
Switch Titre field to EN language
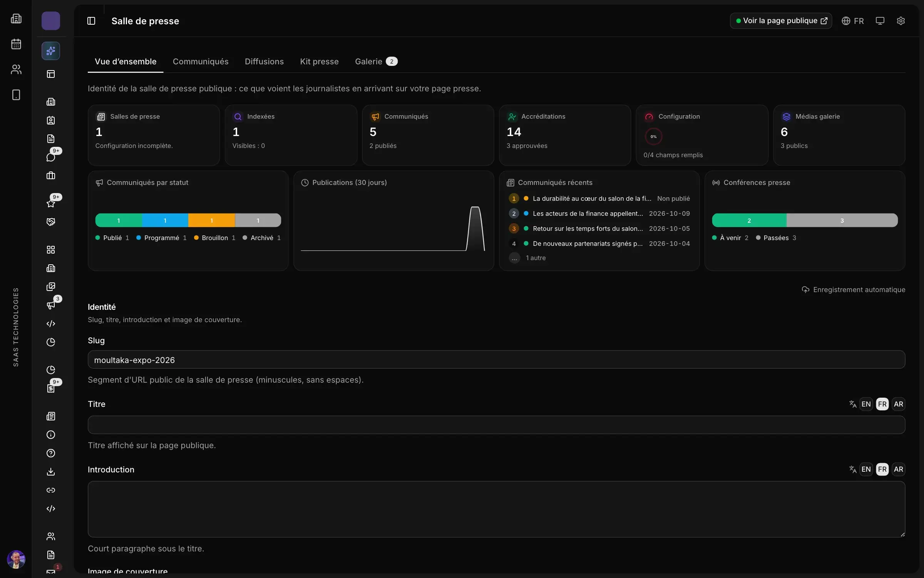coord(866,404)
